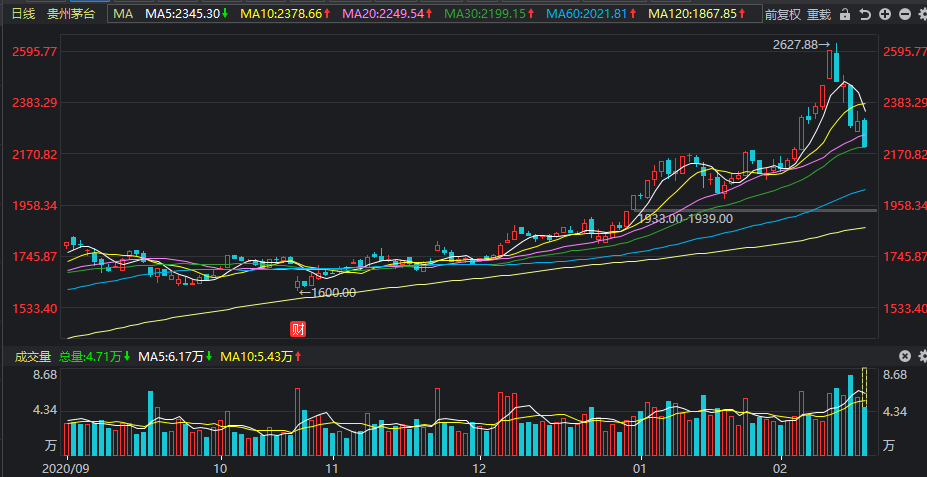Viewport: 927px width, 477px height.
Task: Click the 贵州茅台 stock name
Action: [x=72, y=14]
